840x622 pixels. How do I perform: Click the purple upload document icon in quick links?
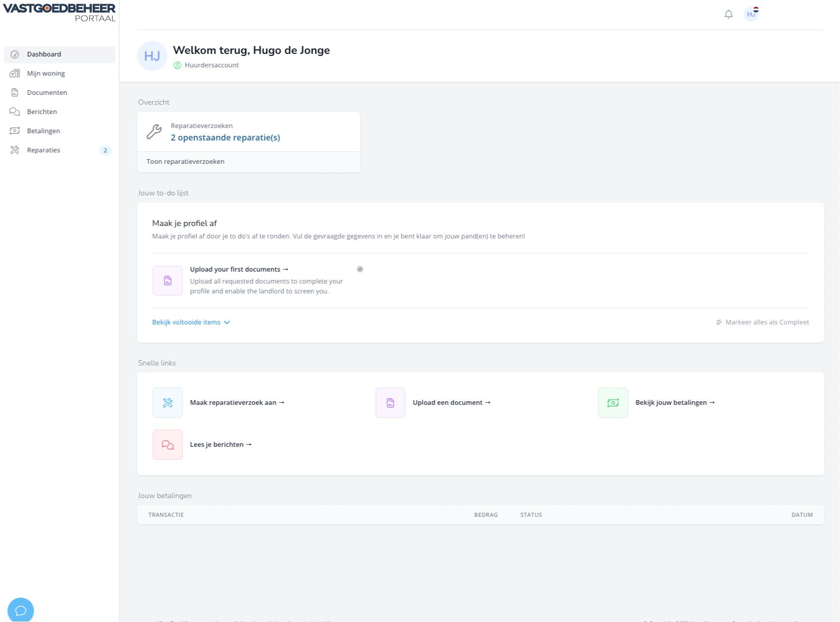390,403
